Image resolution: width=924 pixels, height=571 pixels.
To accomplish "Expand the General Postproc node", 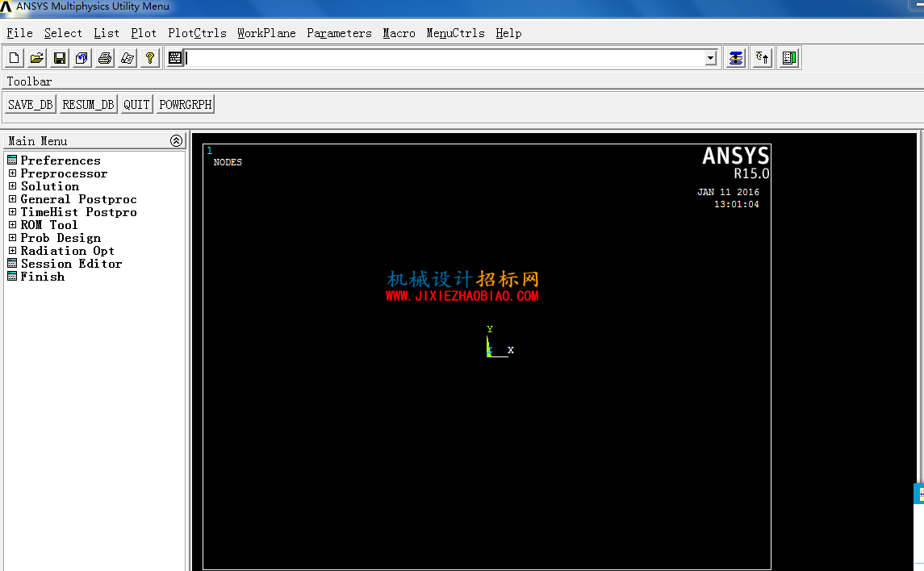I will 12,199.
